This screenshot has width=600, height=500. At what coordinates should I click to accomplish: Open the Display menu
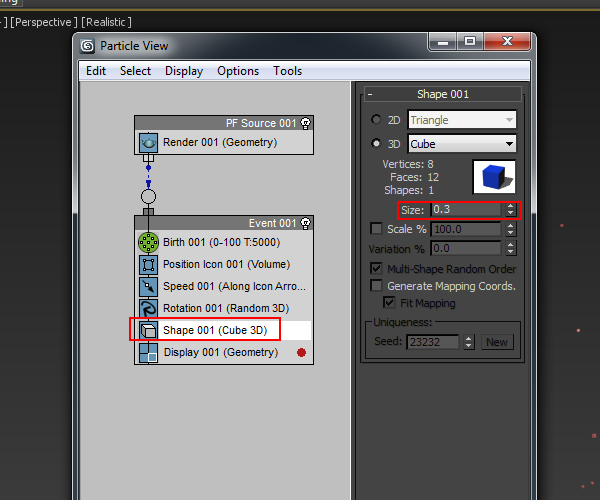(x=184, y=71)
